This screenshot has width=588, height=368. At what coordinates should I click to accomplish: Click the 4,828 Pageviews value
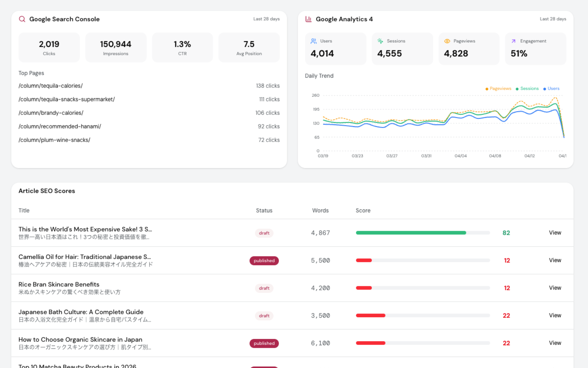point(456,54)
